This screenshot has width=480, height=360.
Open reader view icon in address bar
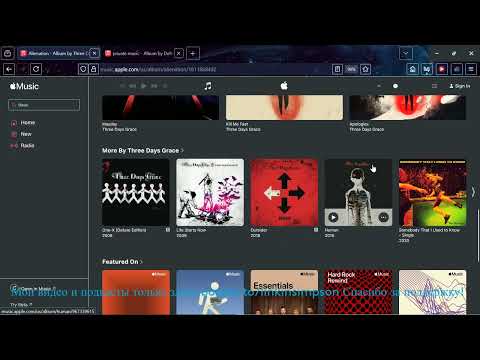coord(337,69)
